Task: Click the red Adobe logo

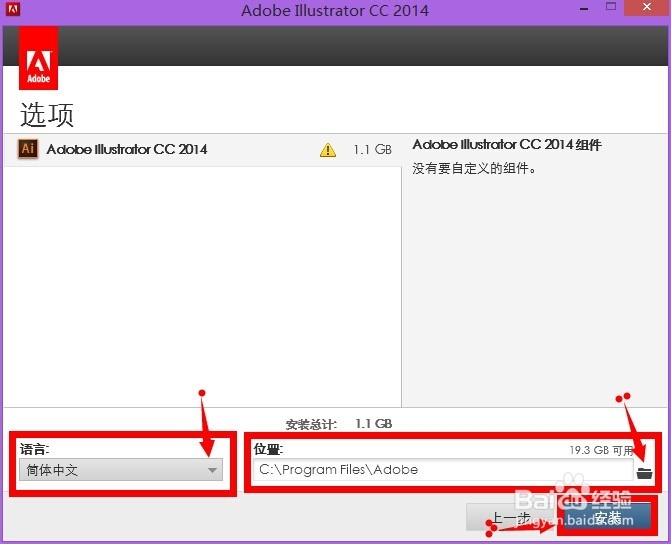Action: click(x=39, y=58)
